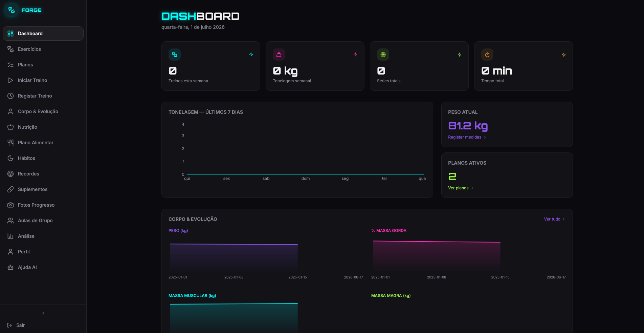644x333 pixels.
Task: Click chevron next to Registar medidas
Action: point(485,137)
